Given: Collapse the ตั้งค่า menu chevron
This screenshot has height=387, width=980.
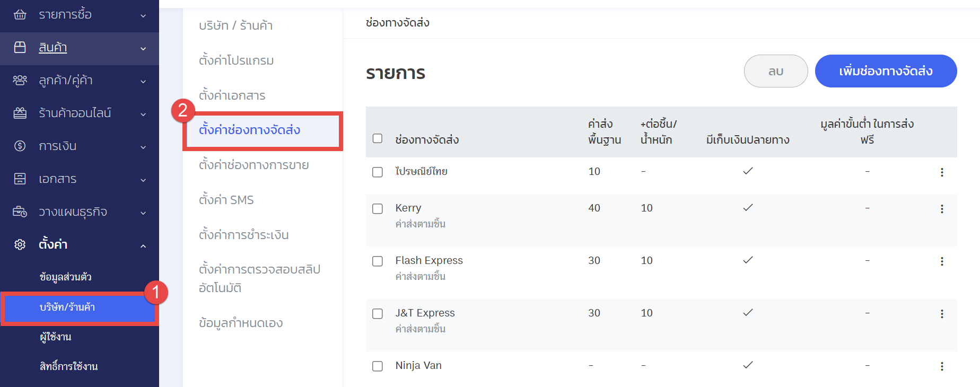Looking at the screenshot, I should 143,246.
